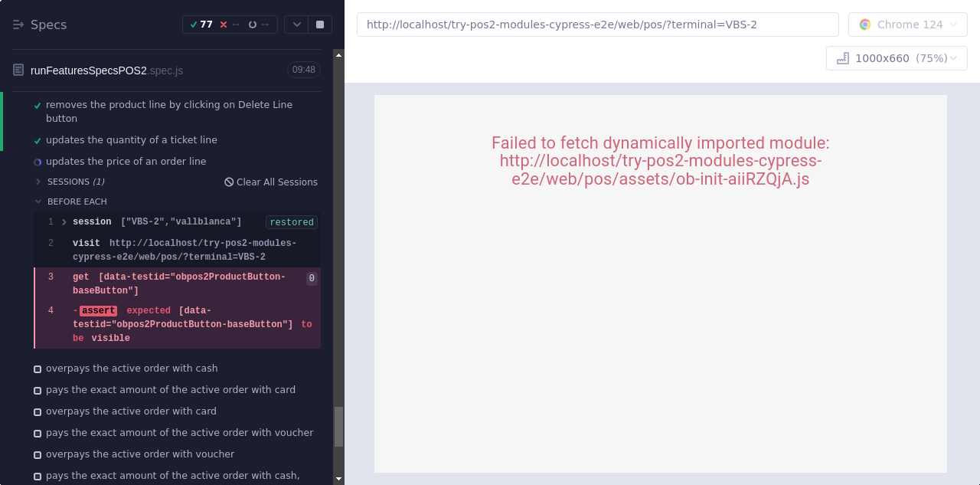The width and height of the screenshot is (980, 485).
Task: Click Clear All Sessions
Action: (x=271, y=182)
